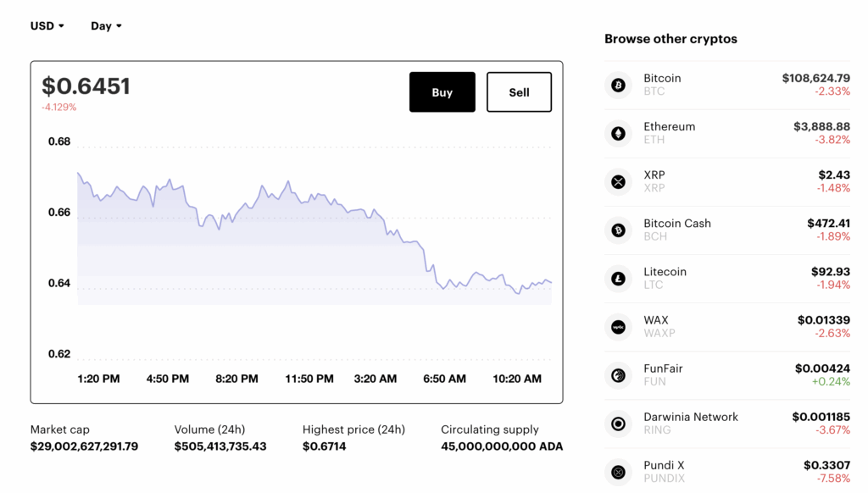
Task: Click the current price $0.6451
Action: (x=86, y=86)
